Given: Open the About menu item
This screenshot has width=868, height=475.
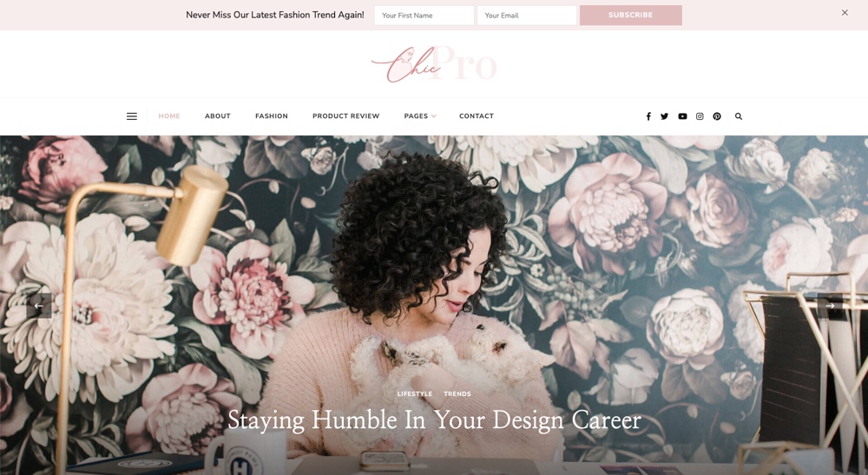Looking at the screenshot, I should coord(218,116).
